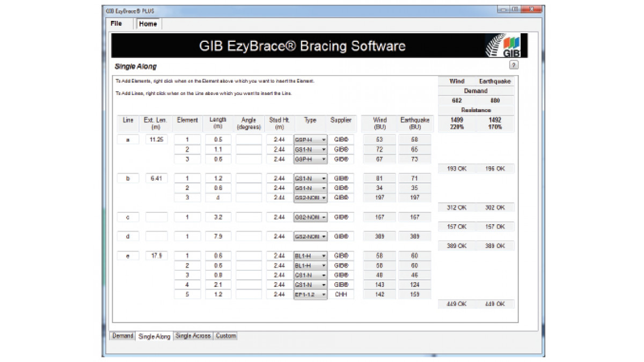Open line c's Type dropdown
This screenshot has width=644, height=362.
(x=324, y=218)
